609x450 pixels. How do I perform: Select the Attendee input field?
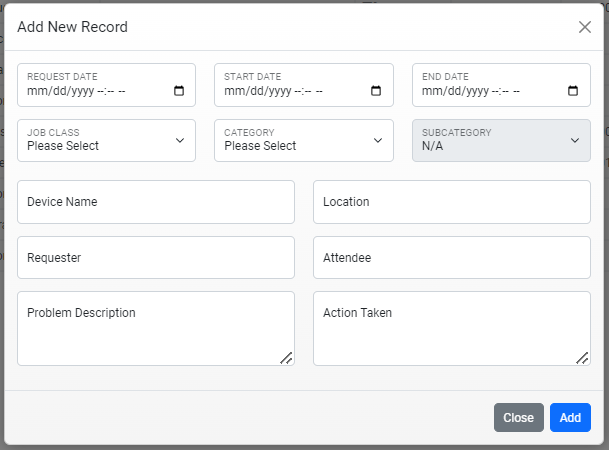tap(452, 257)
